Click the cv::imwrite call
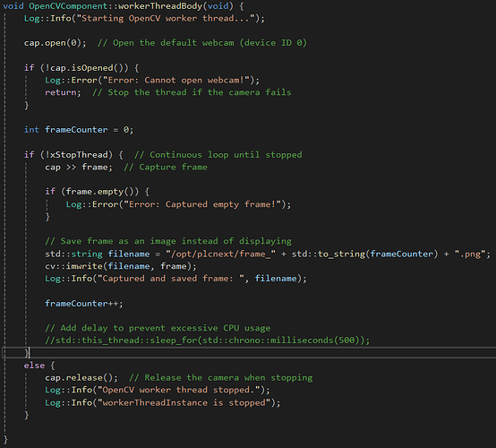 (121, 266)
